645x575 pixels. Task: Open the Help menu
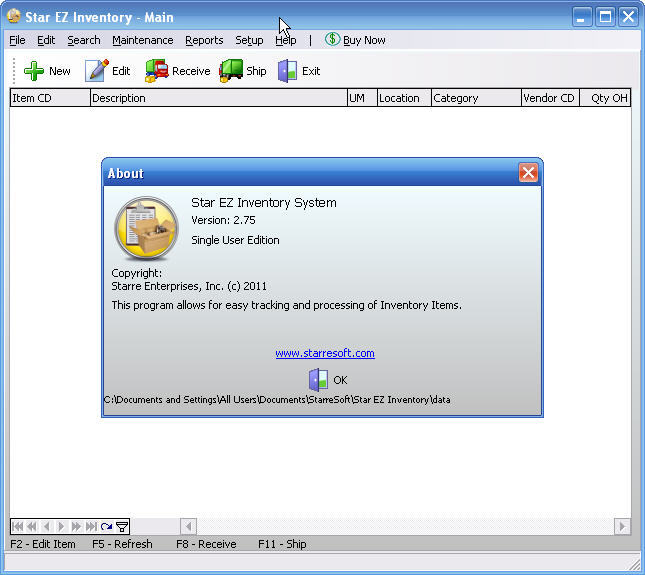point(285,40)
